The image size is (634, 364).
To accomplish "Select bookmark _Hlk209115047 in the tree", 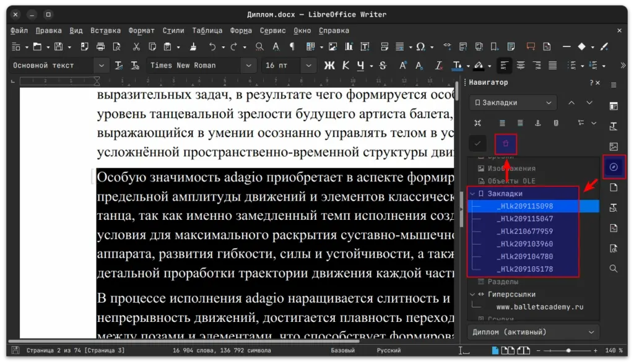I will (526, 219).
